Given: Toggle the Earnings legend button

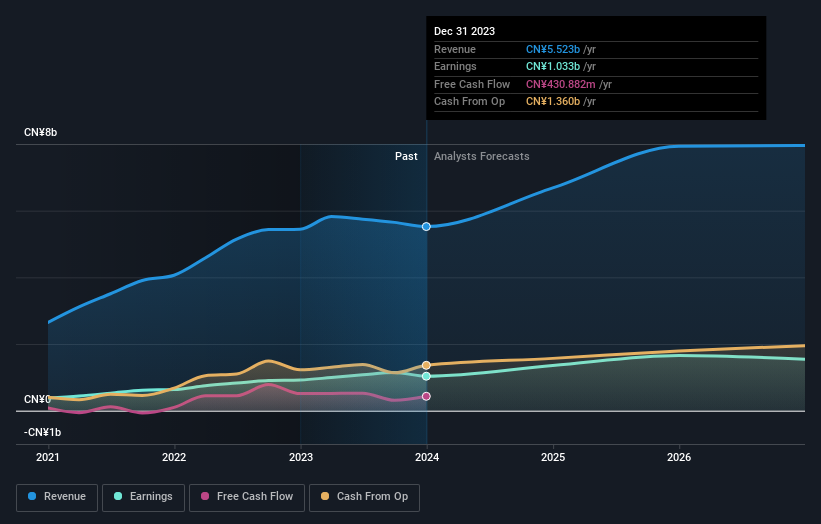Looking at the screenshot, I should tap(143, 497).
